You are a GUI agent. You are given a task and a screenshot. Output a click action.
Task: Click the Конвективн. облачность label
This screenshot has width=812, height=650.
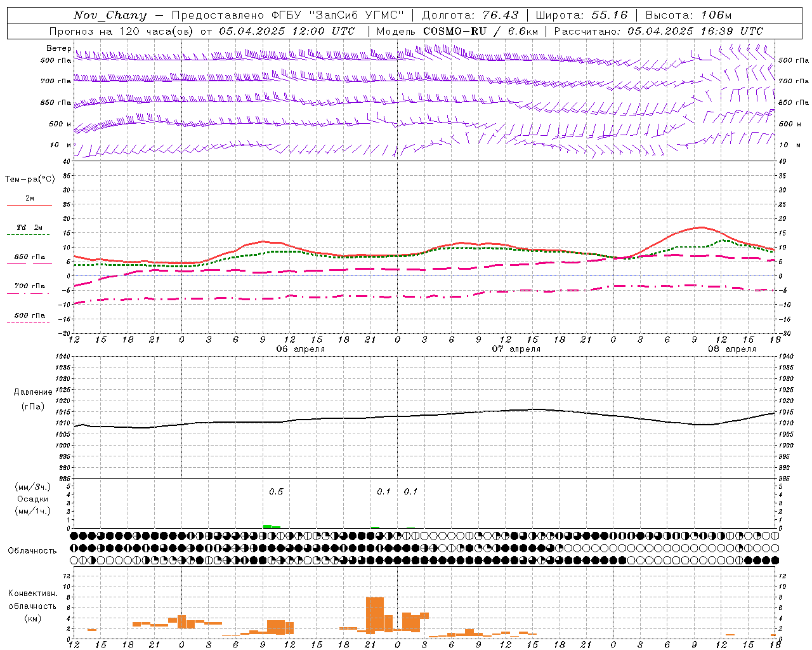click(x=32, y=600)
